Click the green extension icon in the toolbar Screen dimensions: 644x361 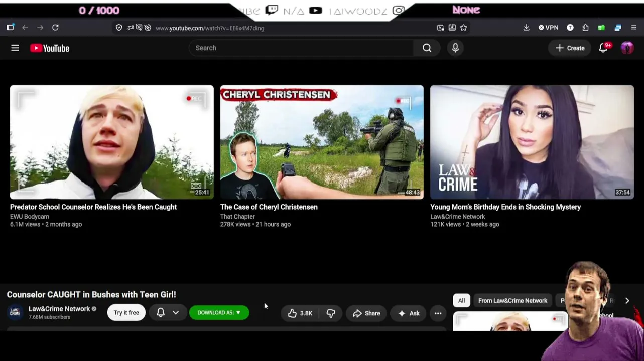tap(601, 28)
